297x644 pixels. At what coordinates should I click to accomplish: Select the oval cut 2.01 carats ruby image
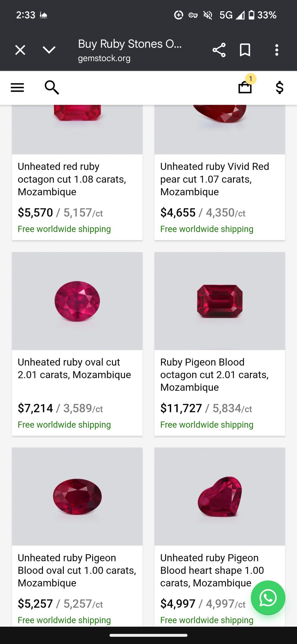77,301
